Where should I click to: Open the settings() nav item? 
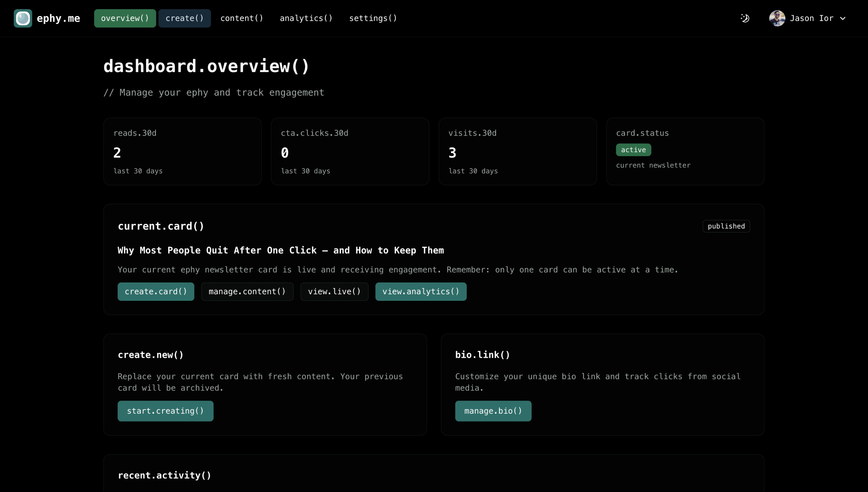point(373,18)
